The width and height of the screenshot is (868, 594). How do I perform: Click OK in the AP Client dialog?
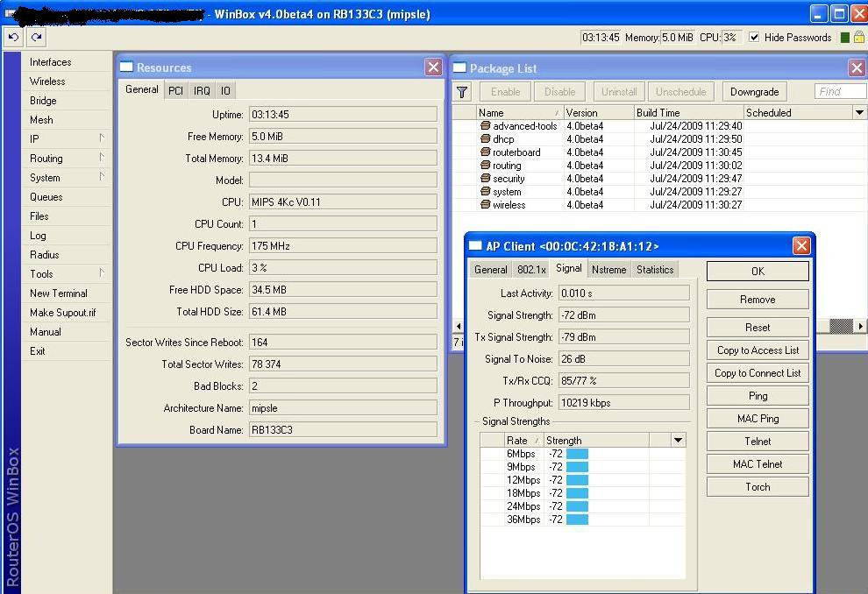click(x=758, y=272)
